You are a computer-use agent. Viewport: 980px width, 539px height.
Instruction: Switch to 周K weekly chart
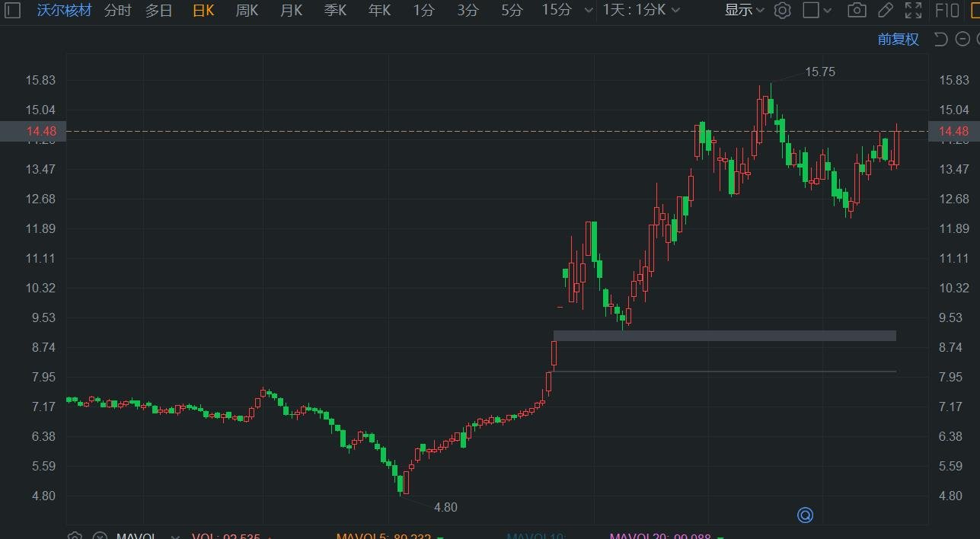tap(247, 11)
